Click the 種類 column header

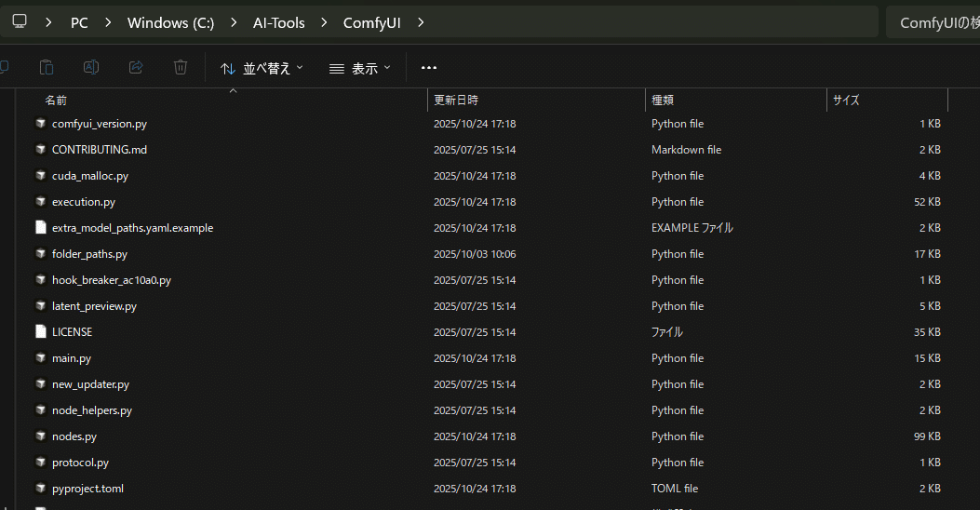point(663,100)
